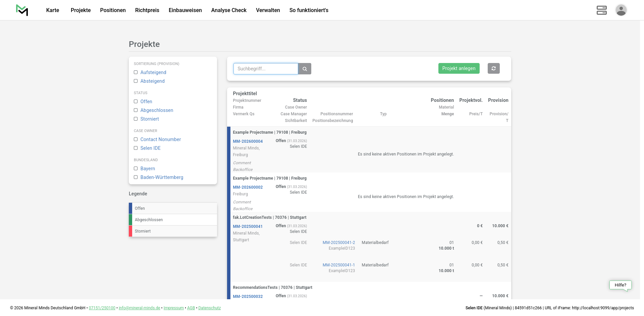Open the user profile avatar

(621, 10)
